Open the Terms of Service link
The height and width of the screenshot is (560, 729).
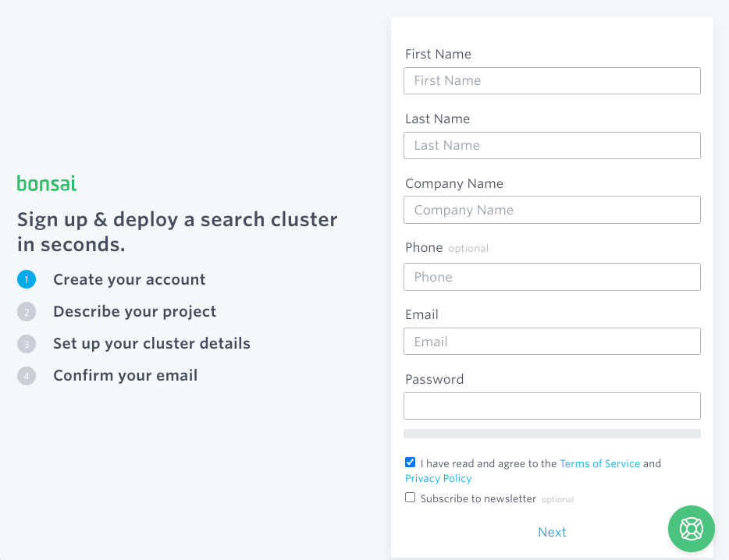[x=599, y=463]
